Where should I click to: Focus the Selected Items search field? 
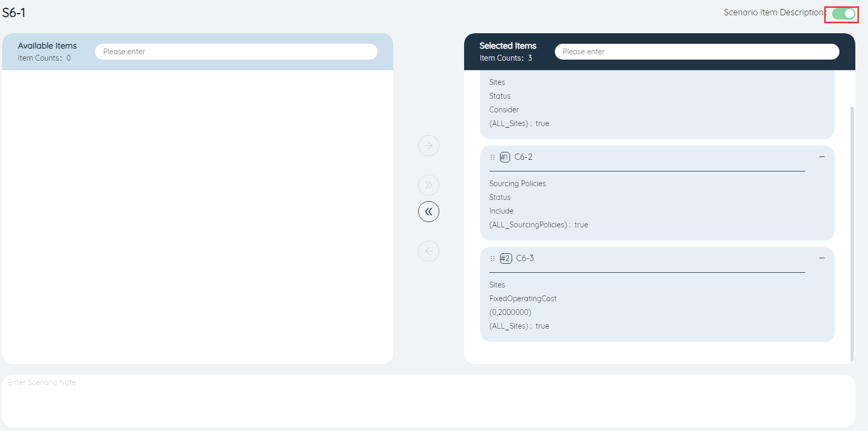click(x=697, y=52)
